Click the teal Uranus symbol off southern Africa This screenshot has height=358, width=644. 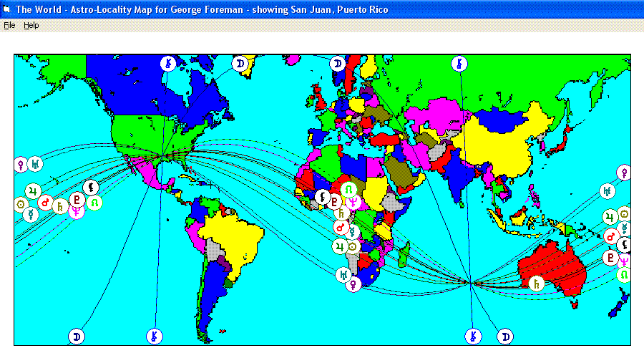coord(343,275)
